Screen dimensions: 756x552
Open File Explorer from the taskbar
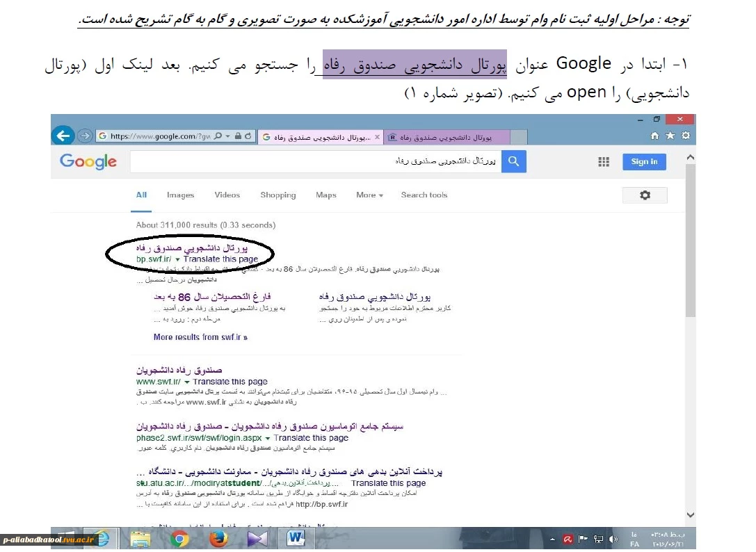point(140,539)
